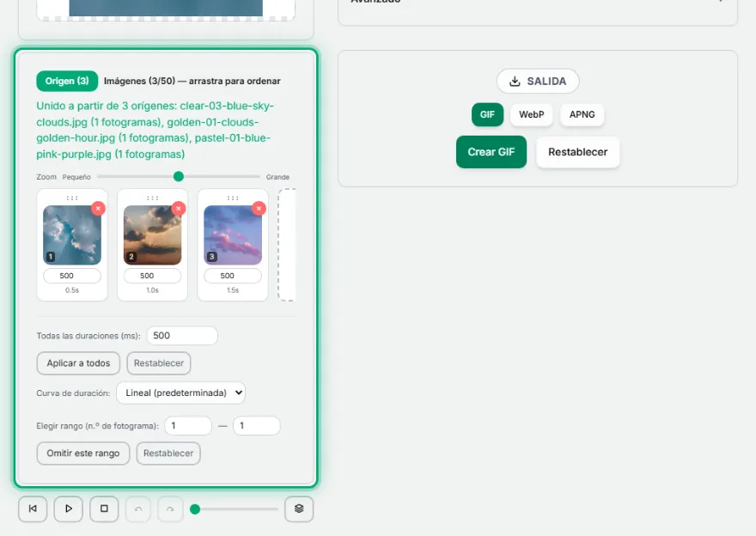The image size is (756, 536).
Task: Click the duration field of frame 1
Action: 72,276
